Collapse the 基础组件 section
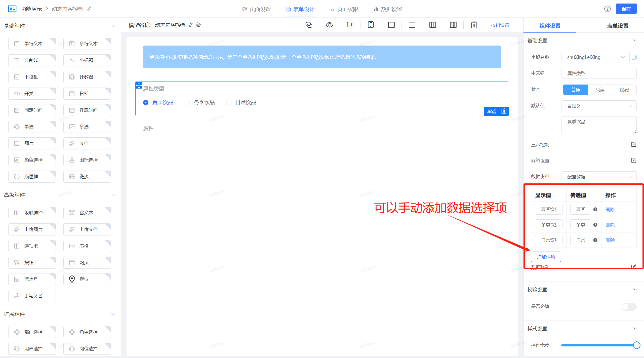The height and width of the screenshot is (358, 644). pyautogui.click(x=113, y=26)
